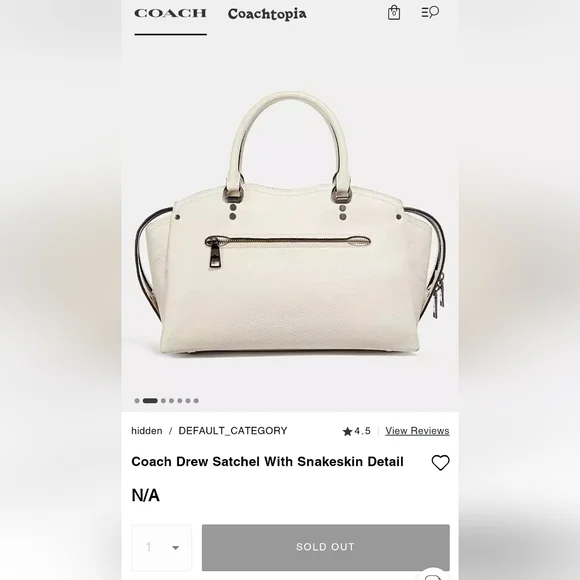Click the active carousel indicator bar
580x580 pixels.
(x=150, y=401)
